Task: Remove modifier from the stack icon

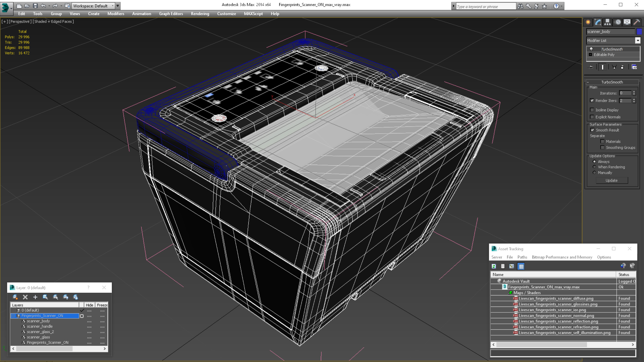Action: pos(623,67)
